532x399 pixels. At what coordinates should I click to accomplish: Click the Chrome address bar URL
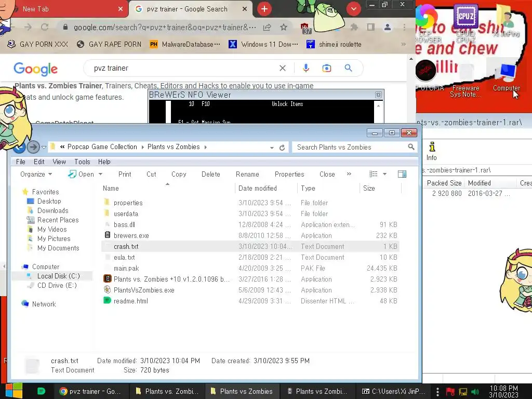pos(165,28)
